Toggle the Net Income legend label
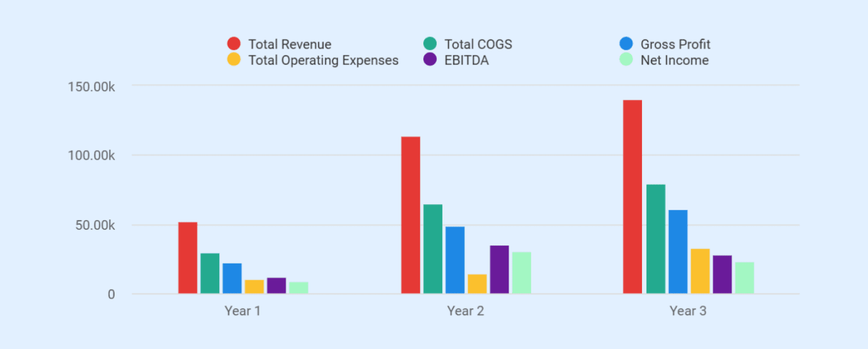This screenshot has width=868, height=349. pos(674,60)
